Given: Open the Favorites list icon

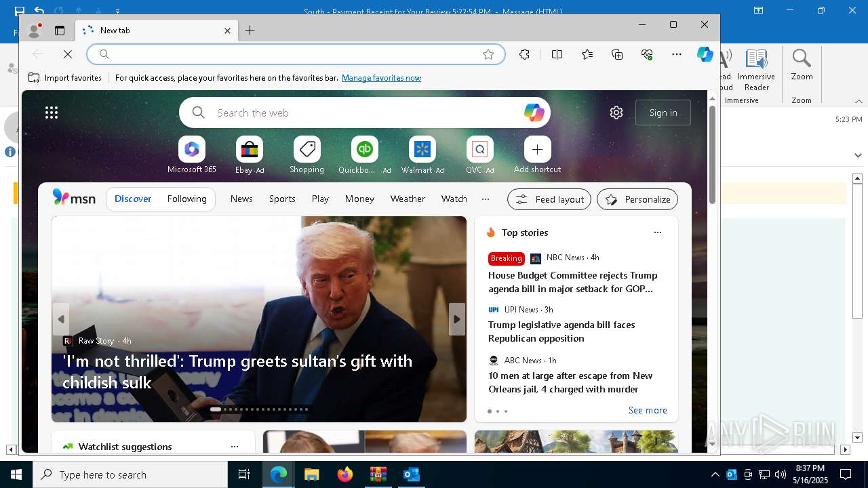Looking at the screenshot, I should pos(587,54).
